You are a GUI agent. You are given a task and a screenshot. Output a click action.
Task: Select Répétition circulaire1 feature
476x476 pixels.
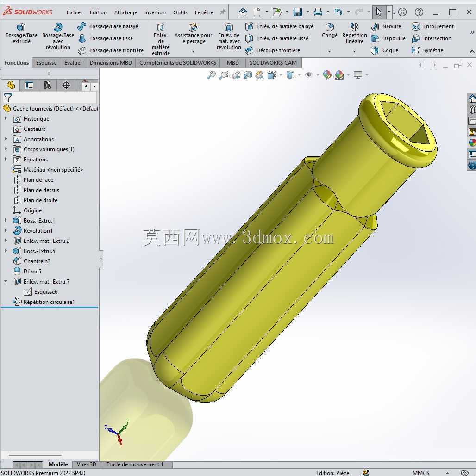(x=44, y=302)
